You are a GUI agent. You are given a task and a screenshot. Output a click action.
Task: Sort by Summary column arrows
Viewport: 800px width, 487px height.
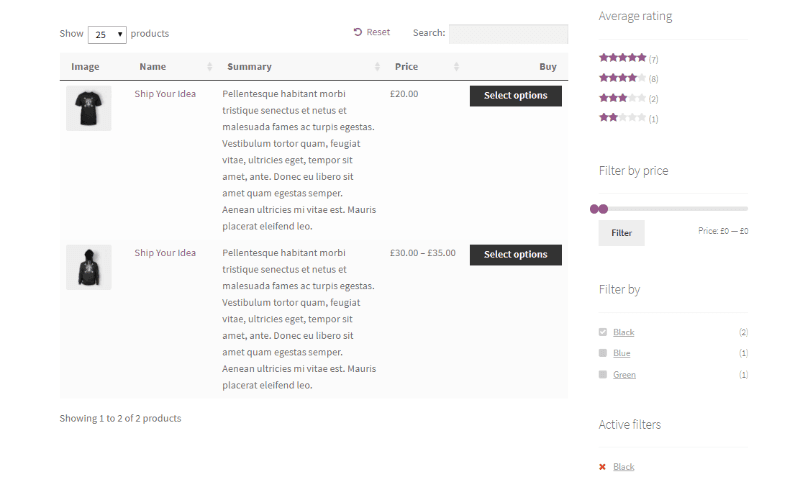377,67
